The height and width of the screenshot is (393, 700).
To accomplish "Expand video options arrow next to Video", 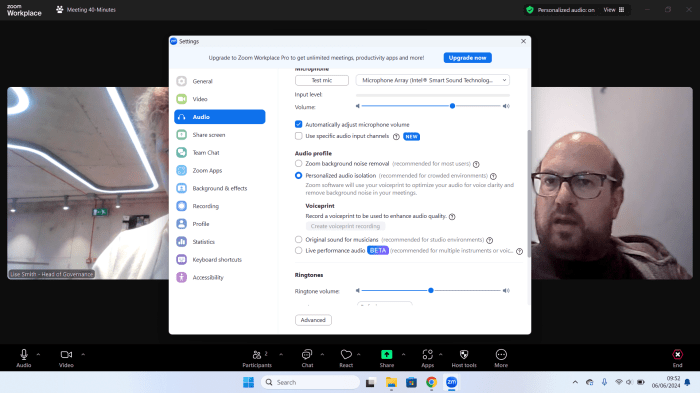I will 83,354.
